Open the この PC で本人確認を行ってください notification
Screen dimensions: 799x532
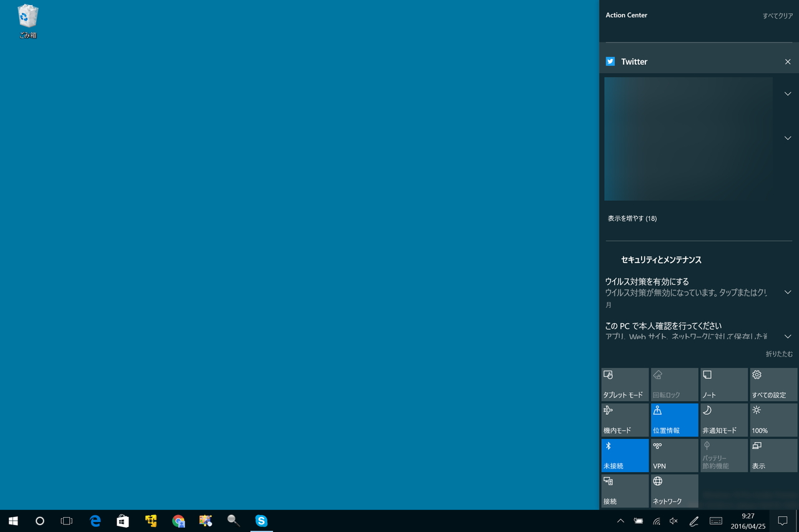687,331
